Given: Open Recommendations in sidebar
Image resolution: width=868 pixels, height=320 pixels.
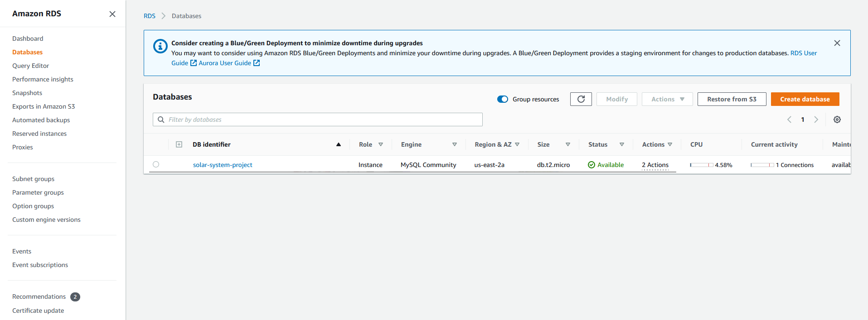Looking at the screenshot, I should [39, 296].
